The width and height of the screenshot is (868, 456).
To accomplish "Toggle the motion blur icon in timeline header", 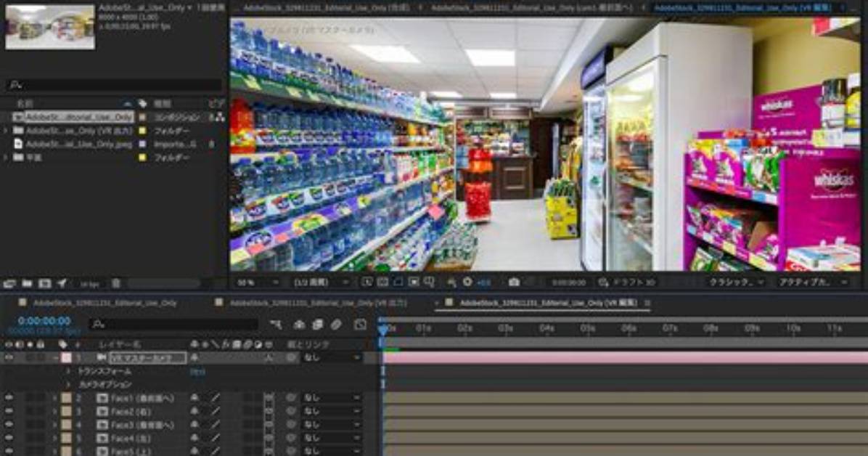I will 336,325.
